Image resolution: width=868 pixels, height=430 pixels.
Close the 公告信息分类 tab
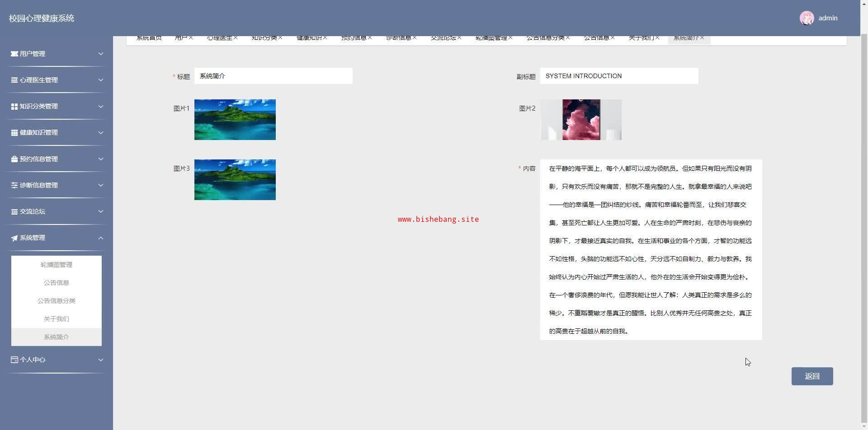point(568,38)
